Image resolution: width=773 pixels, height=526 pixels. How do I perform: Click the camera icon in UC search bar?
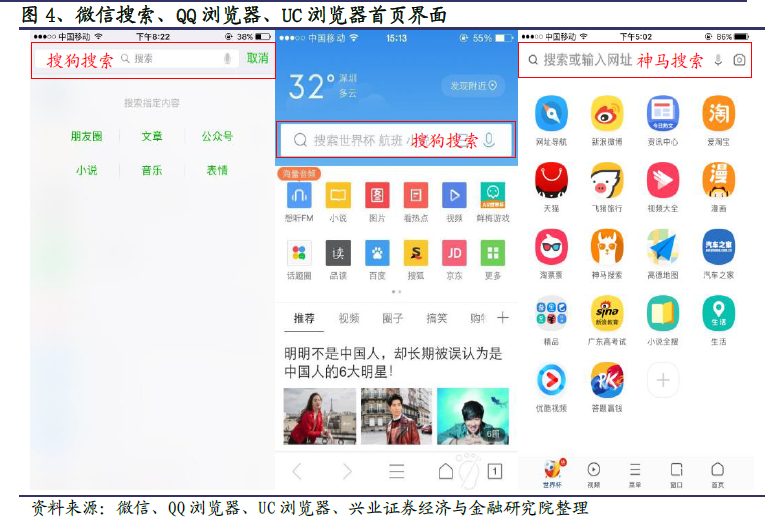(739, 60)
